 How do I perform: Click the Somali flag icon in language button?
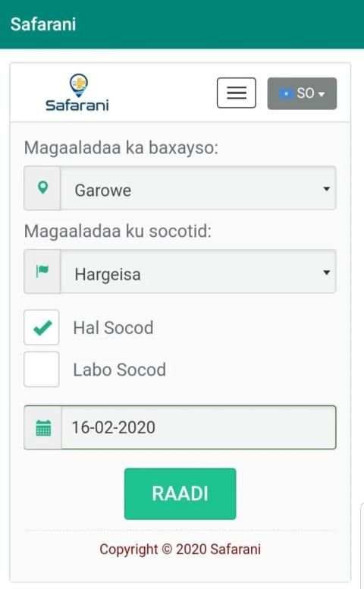click(x=286, y=93)
